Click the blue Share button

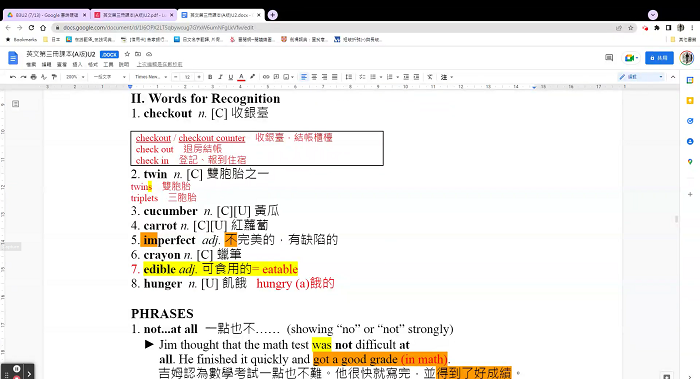click(x=659, y=58)
